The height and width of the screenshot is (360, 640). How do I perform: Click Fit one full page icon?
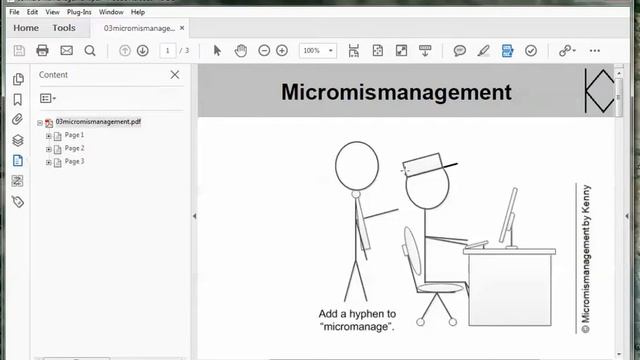pyautogui.click(x=378, y=51)
